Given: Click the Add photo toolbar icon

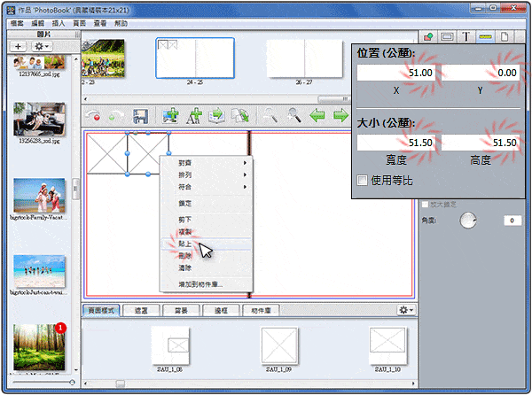Looking at the screenshot, I should point(170,116).
